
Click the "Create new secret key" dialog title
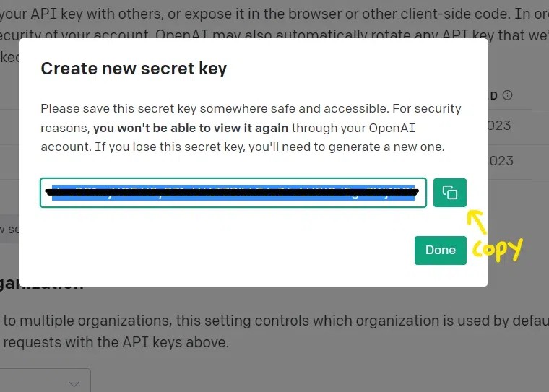[134, 69]
